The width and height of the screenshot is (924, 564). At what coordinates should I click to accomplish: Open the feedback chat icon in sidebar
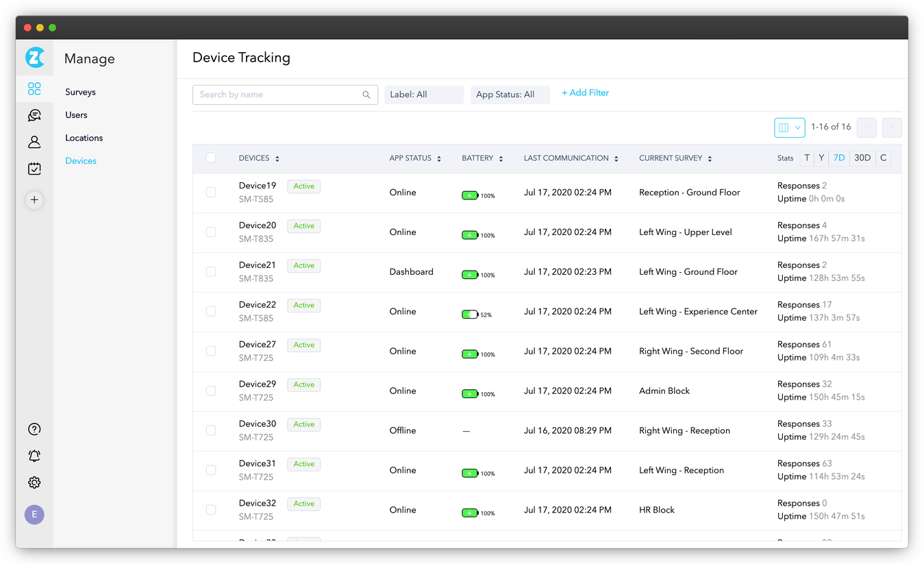34,115
